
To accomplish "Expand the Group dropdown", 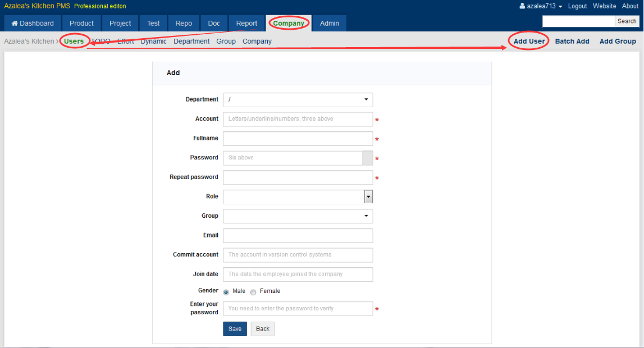I will 298,216.
